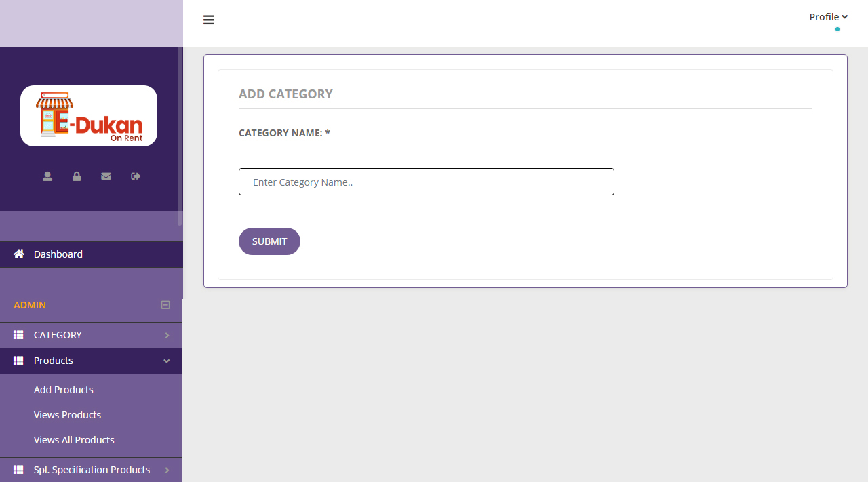Toggle the hamburger sidebar menu
868x482 pixels.
coord(209,20)
